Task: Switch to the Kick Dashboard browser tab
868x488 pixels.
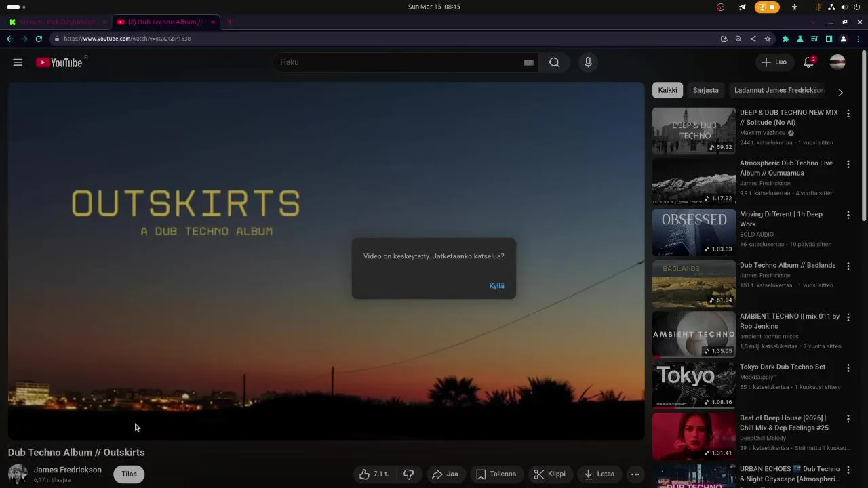Action: pos(58,22)
